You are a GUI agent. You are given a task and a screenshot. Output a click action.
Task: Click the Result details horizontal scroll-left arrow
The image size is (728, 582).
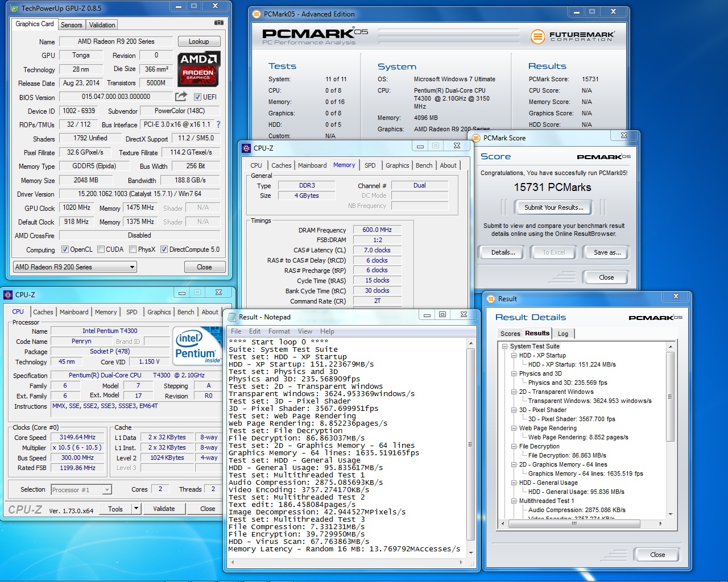[x=503, y=523]
